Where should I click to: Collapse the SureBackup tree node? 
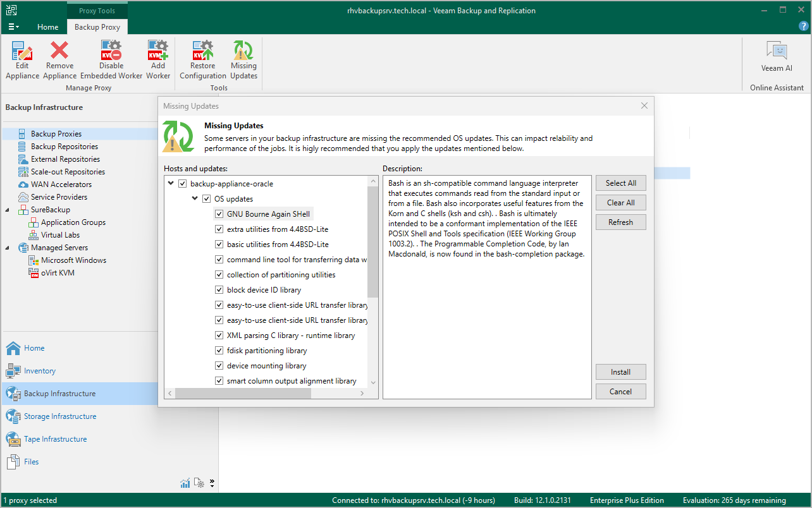click(8, 210)
